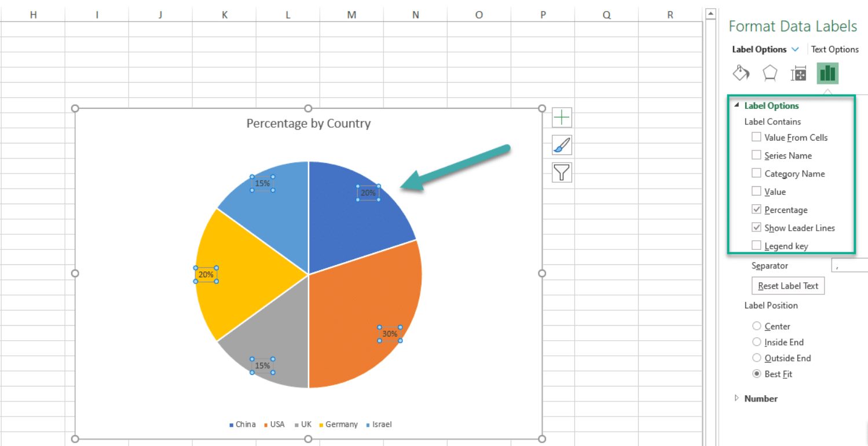Click the Chart Elements plus button
This screenshot has height=446, width=868.
[562, 118]
